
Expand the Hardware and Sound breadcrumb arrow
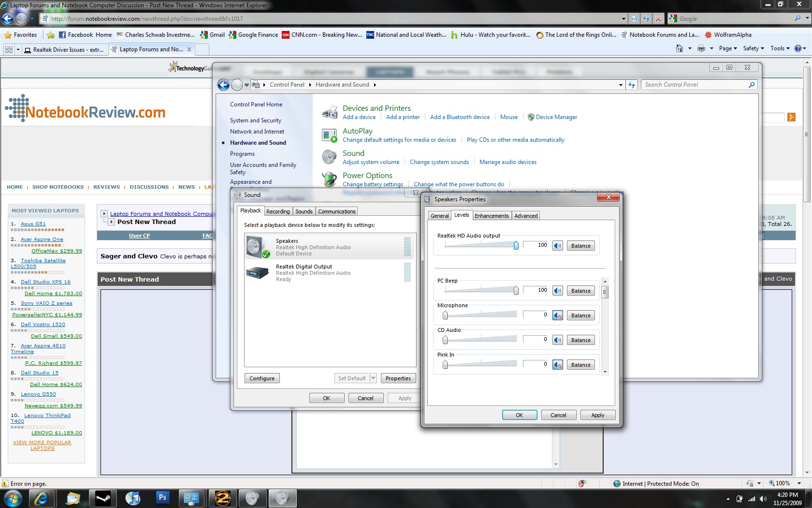[x=375, y=85]
